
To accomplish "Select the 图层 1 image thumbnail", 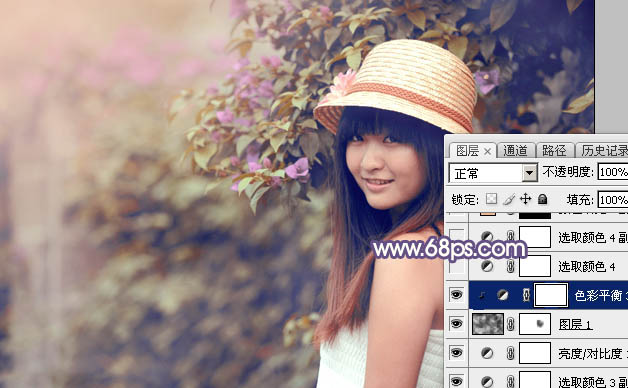I will 488,324.
